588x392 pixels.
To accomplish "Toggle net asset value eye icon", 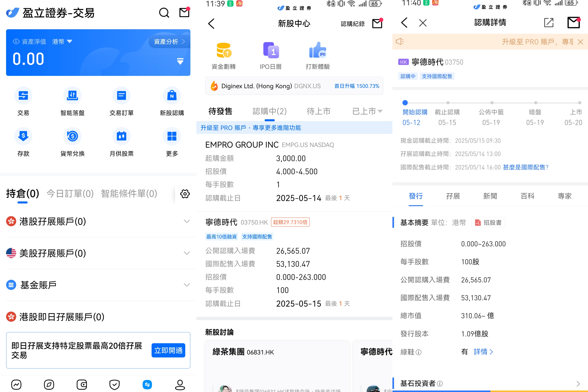I will pyautogui.click(x=16, y=41).
